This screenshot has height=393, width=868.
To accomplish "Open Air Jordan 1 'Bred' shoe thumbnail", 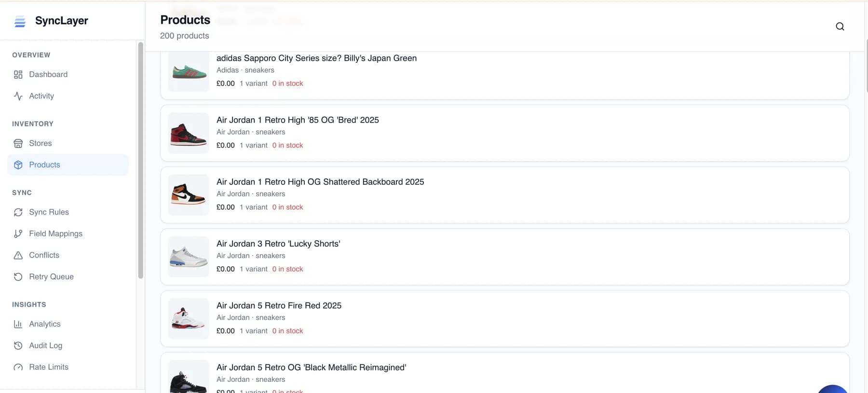I will coord(189,133).
